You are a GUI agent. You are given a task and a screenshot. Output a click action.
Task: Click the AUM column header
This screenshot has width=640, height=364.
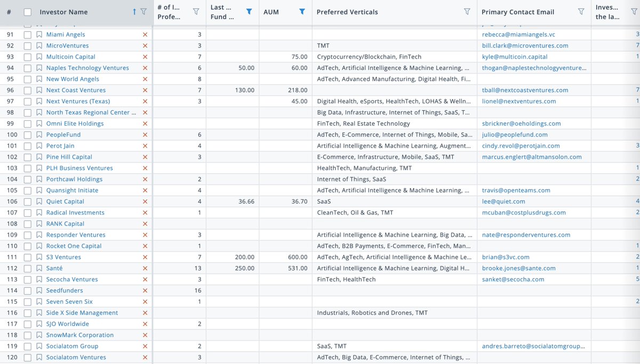pyautogui.click(x=271, y=12)
